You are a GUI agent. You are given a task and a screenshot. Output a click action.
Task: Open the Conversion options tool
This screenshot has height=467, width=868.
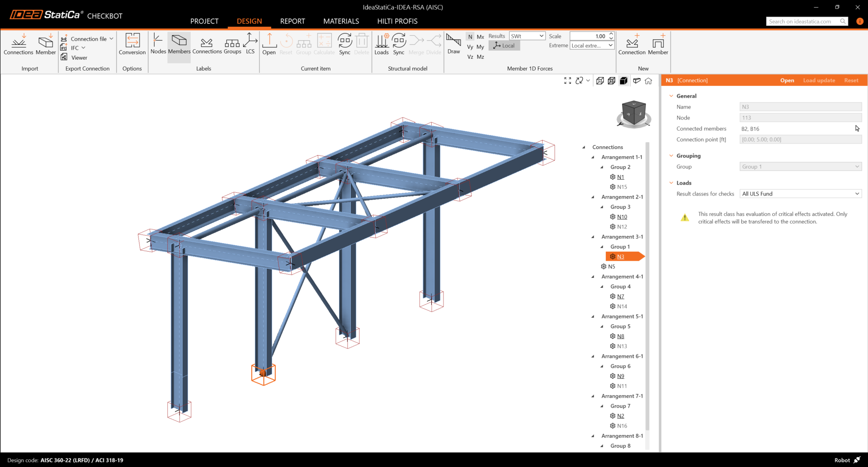pos(132,45)
